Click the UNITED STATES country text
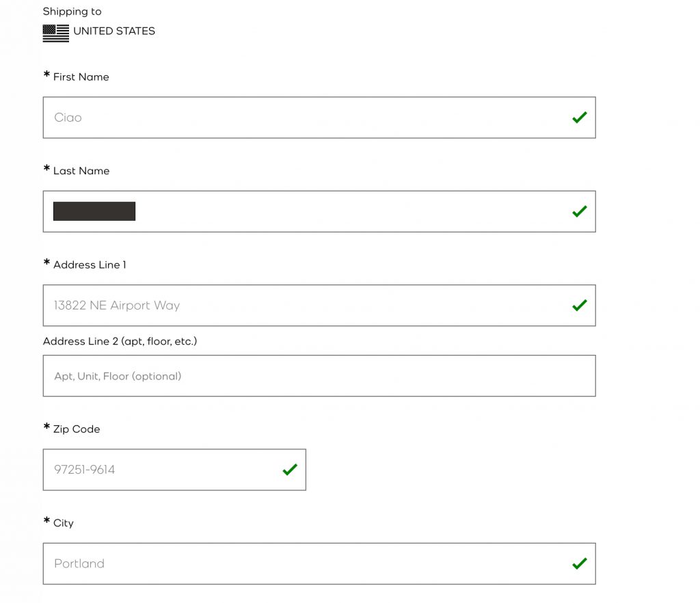Viewport: 700px width, 603px height. (x=114, y=31)
